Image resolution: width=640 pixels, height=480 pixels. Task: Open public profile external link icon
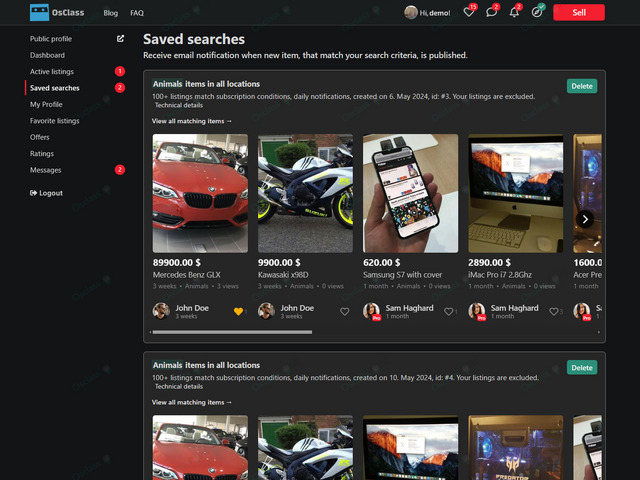[x=120, y=38]
